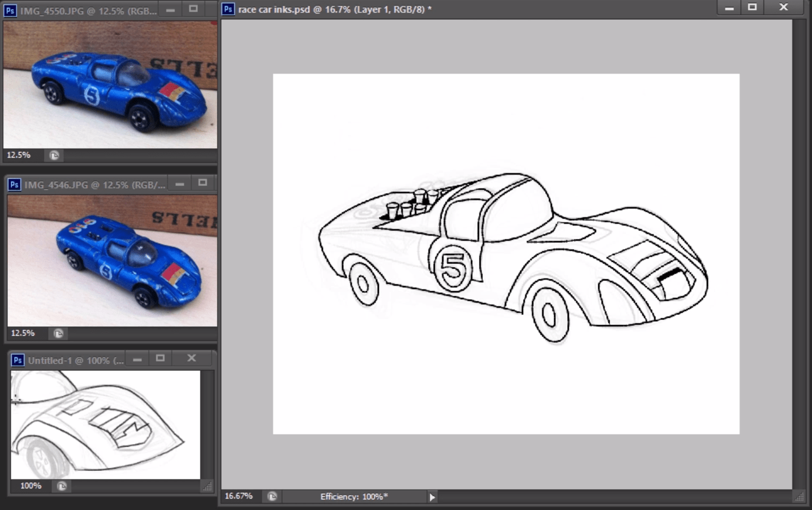Click the Ps icon of IMG_4546.JPG window
The image size is (812, 510).
pos(14,184)
